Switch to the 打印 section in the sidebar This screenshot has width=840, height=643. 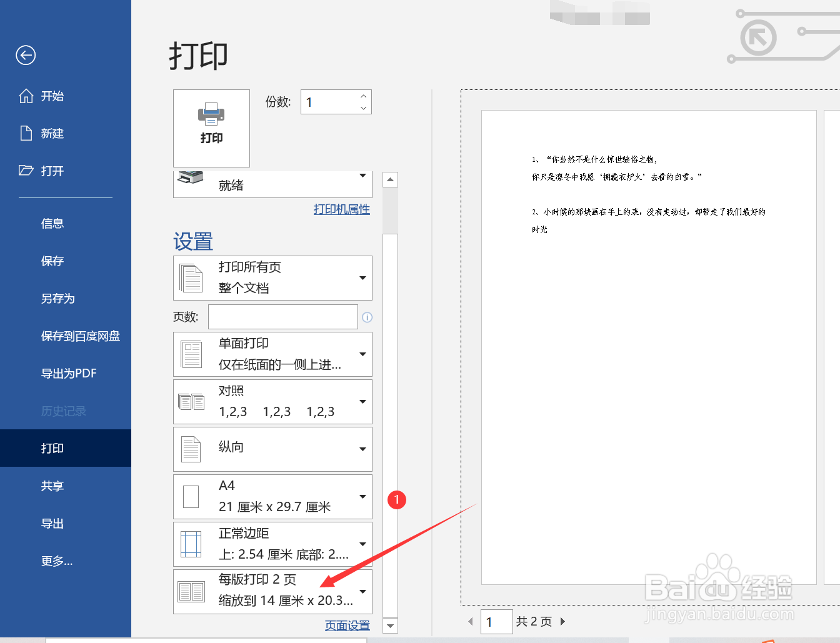pyautogui.click(x=52, y=448)
